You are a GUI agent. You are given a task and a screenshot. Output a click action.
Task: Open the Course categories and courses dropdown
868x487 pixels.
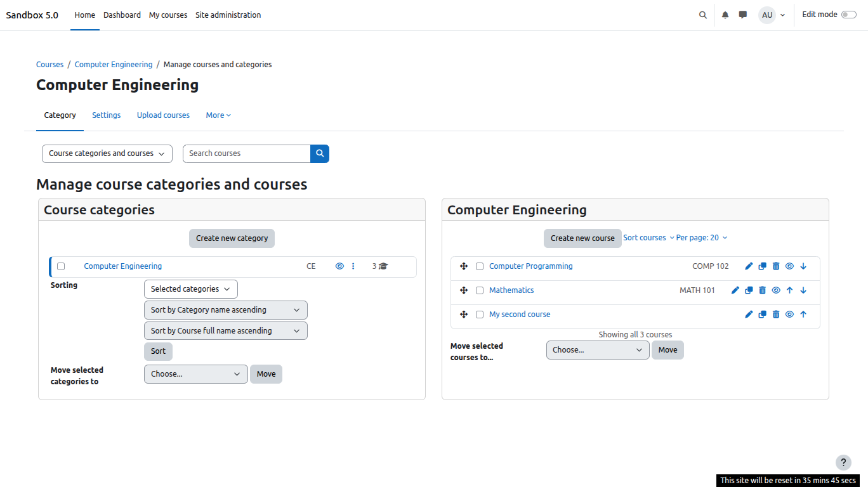pos(107,153)
